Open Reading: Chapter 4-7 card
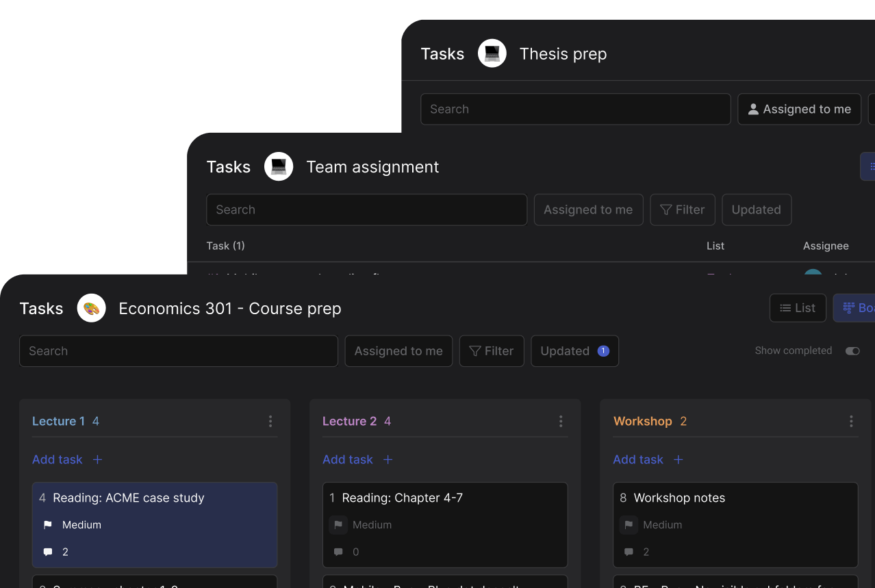The width and height of the screenshot is (875, 588). [445, 525]
